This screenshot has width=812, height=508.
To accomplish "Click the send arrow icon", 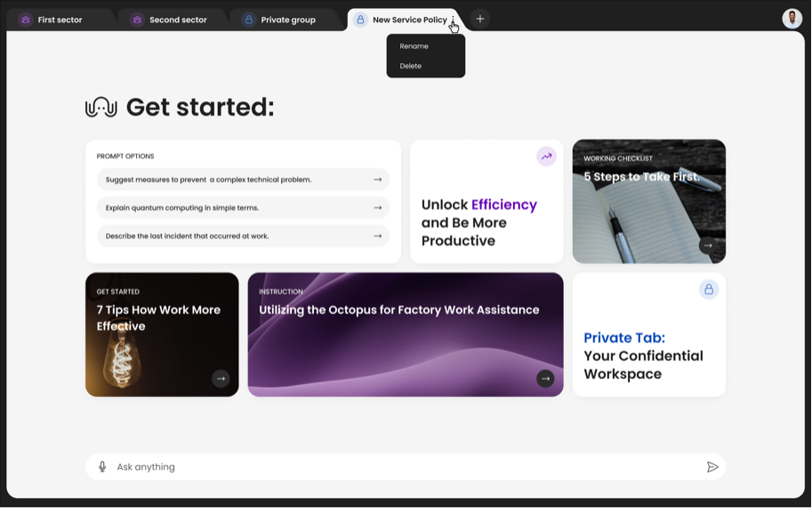I will (712, 467).
